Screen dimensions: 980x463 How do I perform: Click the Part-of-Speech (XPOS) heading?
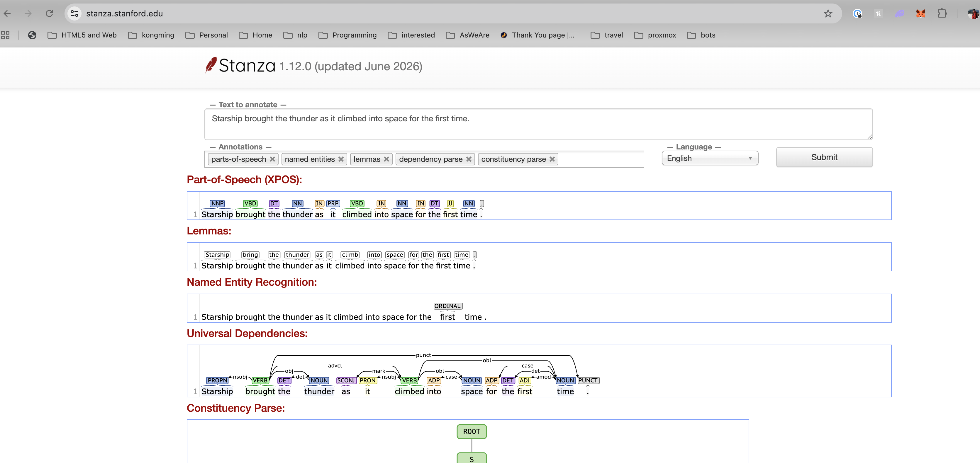244,179
